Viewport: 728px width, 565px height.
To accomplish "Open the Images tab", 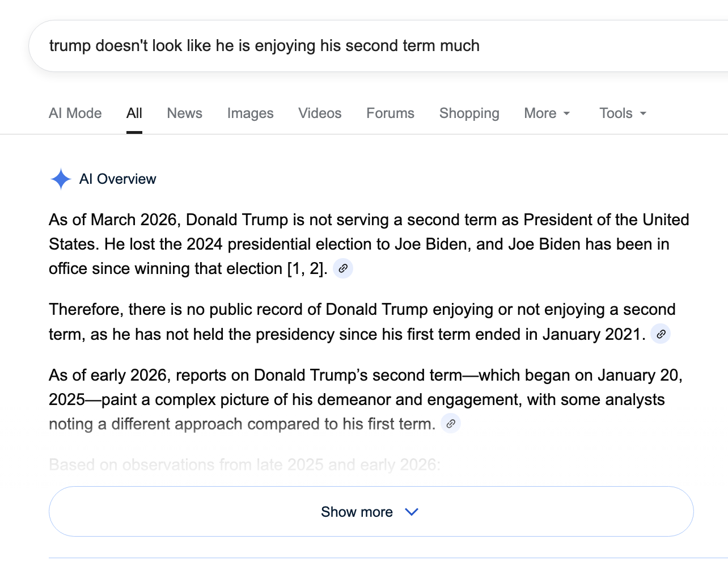I will coord(251,113).
